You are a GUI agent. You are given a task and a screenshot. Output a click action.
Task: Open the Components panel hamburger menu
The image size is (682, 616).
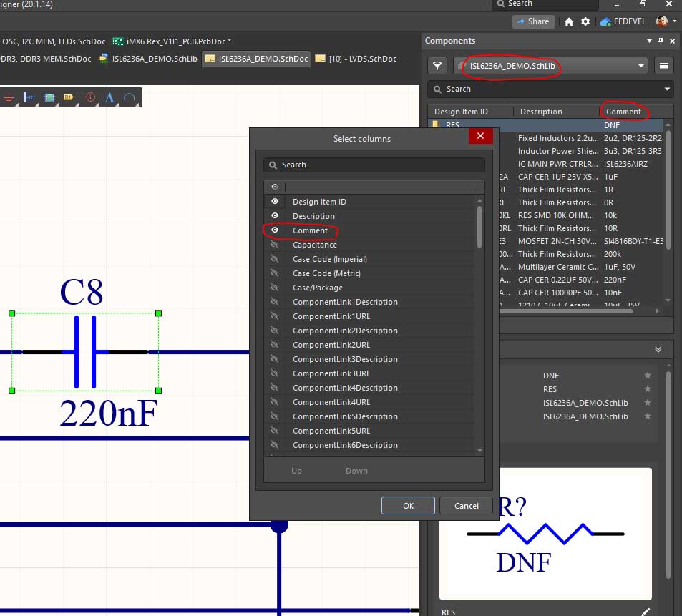click(664, 66)
